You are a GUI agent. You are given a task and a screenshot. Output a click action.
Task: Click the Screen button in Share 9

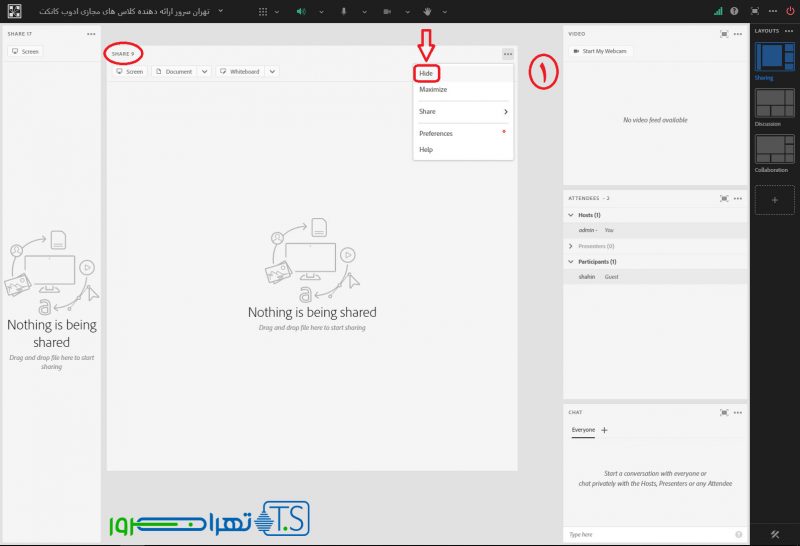coord(130,72)
